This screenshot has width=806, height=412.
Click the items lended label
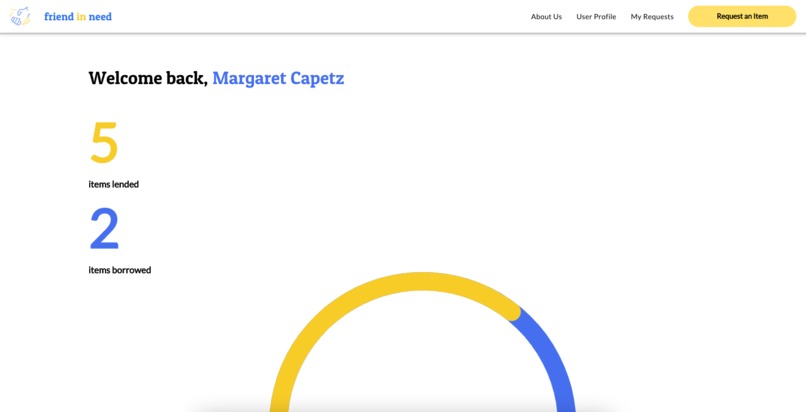tap(114, 184)
